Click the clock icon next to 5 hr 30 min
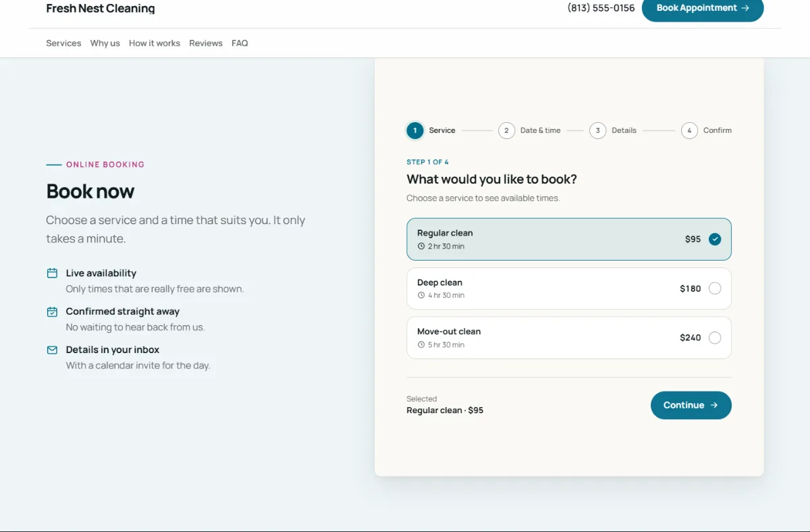This screenshot has width=810, height=532. (421, 345)
